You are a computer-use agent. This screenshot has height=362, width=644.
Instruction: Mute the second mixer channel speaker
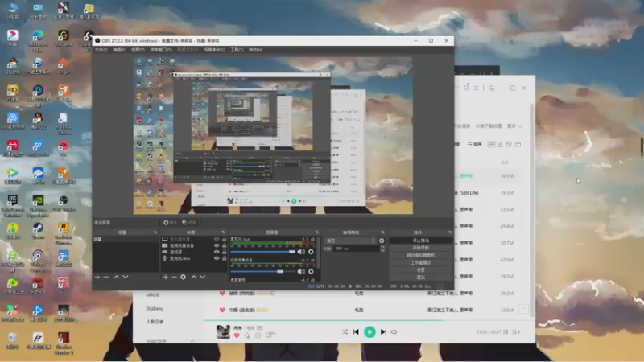click(x=301, y=271)
